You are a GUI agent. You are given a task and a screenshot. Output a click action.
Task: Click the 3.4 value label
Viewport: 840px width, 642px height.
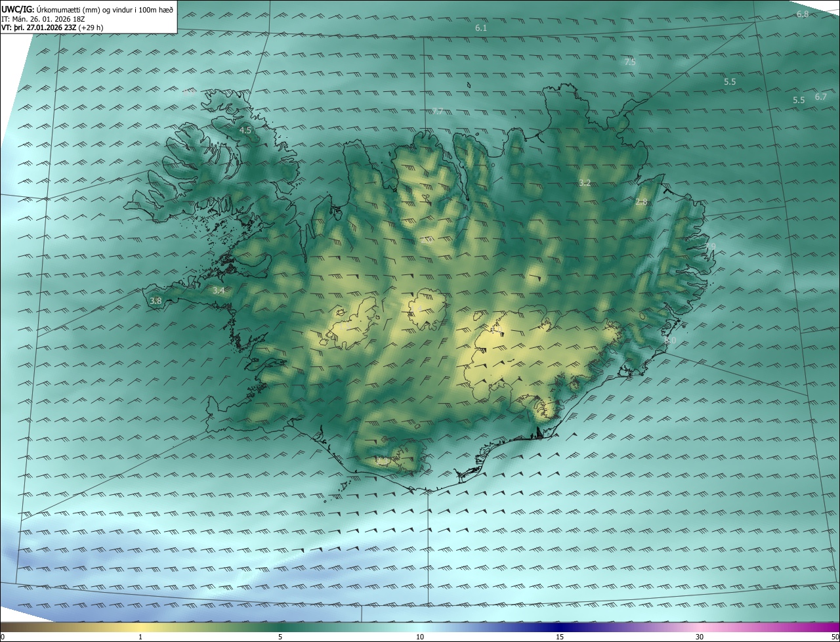219,290
